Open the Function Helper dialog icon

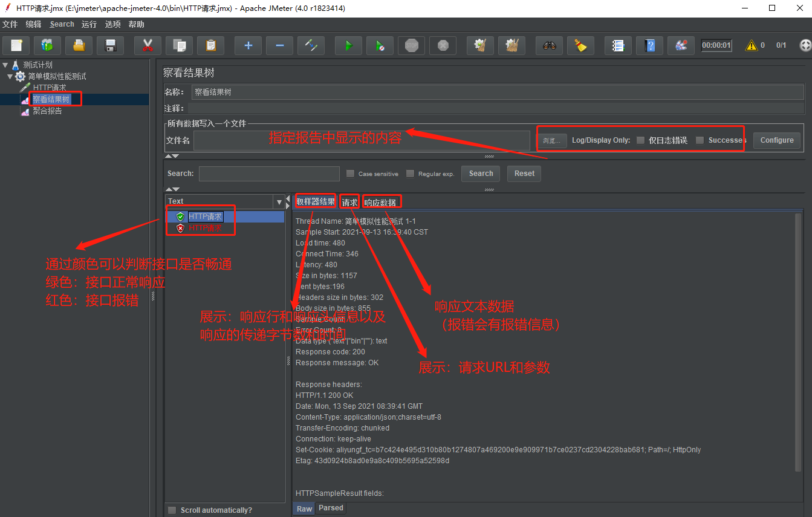tap(618, 45)
